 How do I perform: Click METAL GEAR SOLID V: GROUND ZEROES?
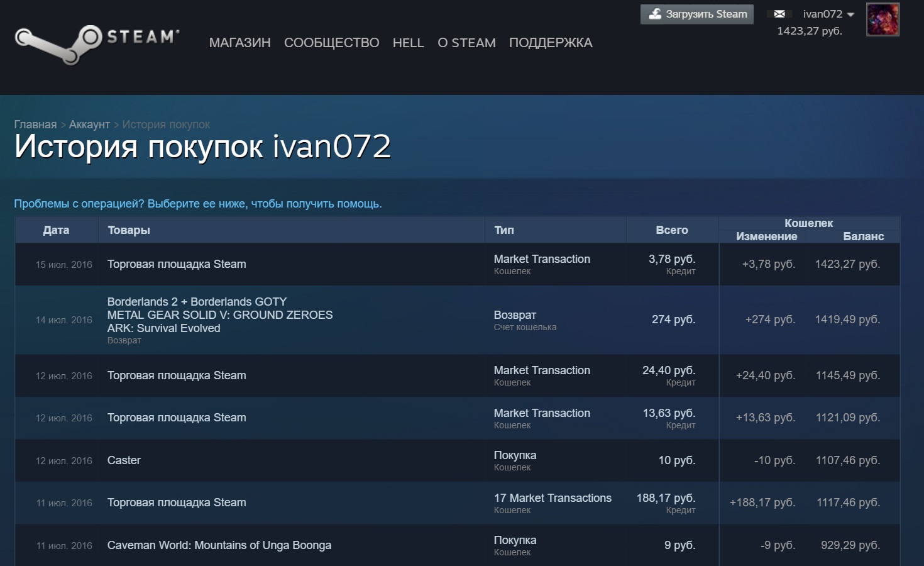point(220,315)
